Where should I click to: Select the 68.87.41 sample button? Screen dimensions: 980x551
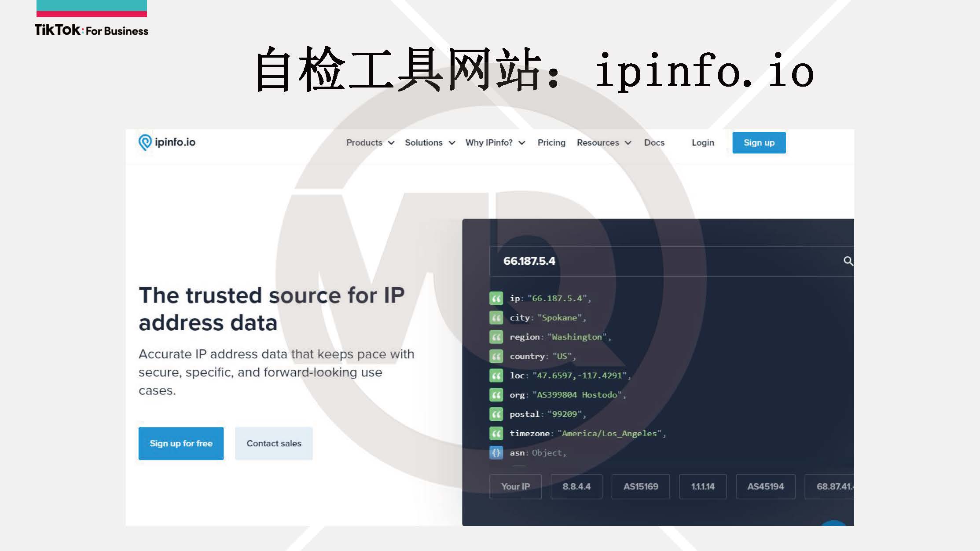coord(830,487)
